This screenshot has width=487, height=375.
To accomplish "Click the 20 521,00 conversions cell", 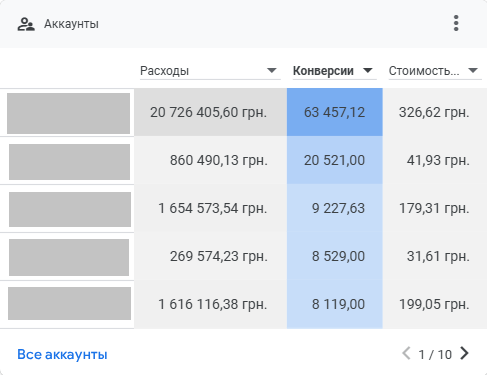I will 335,160.
